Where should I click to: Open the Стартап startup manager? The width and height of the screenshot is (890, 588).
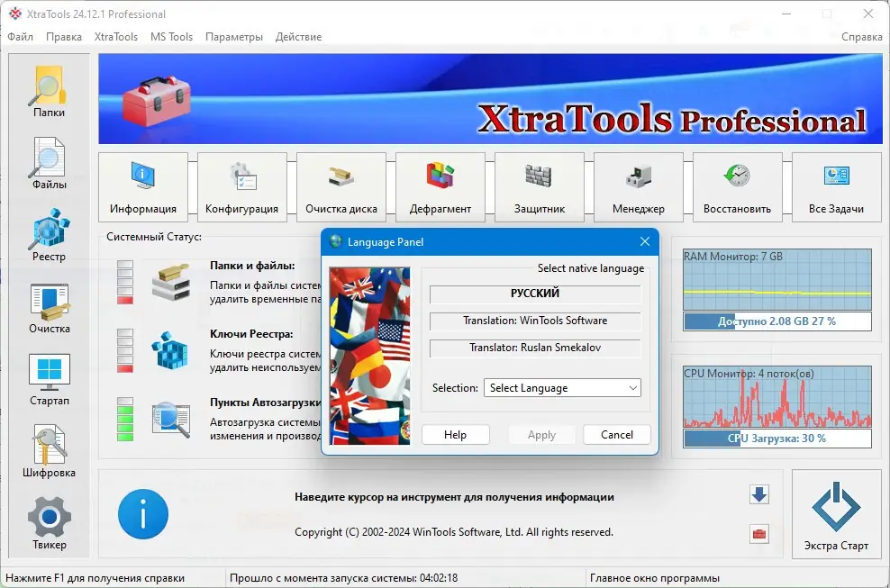click(x=49, y=380)
